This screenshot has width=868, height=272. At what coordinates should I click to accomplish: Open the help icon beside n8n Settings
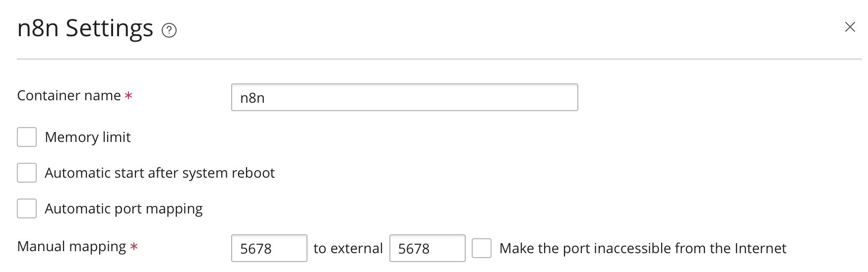(x=169, y=31)
